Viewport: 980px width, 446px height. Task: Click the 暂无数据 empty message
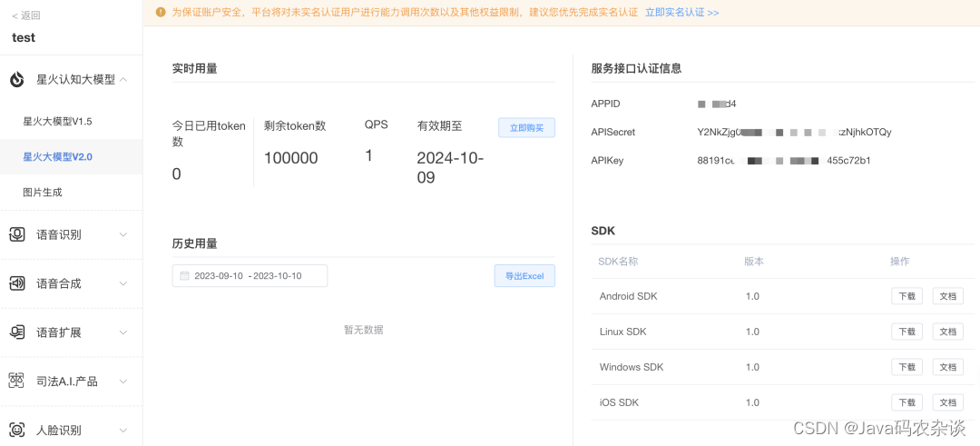point(363,330)
